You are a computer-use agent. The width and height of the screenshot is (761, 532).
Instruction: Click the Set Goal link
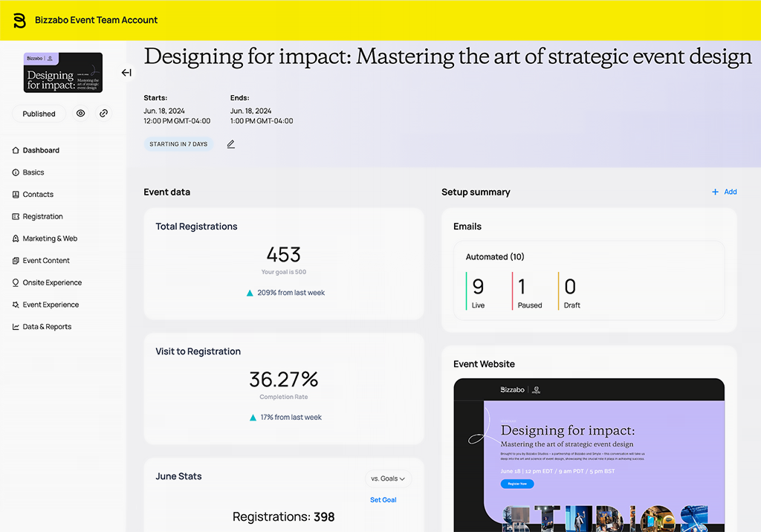click(383, 500)
